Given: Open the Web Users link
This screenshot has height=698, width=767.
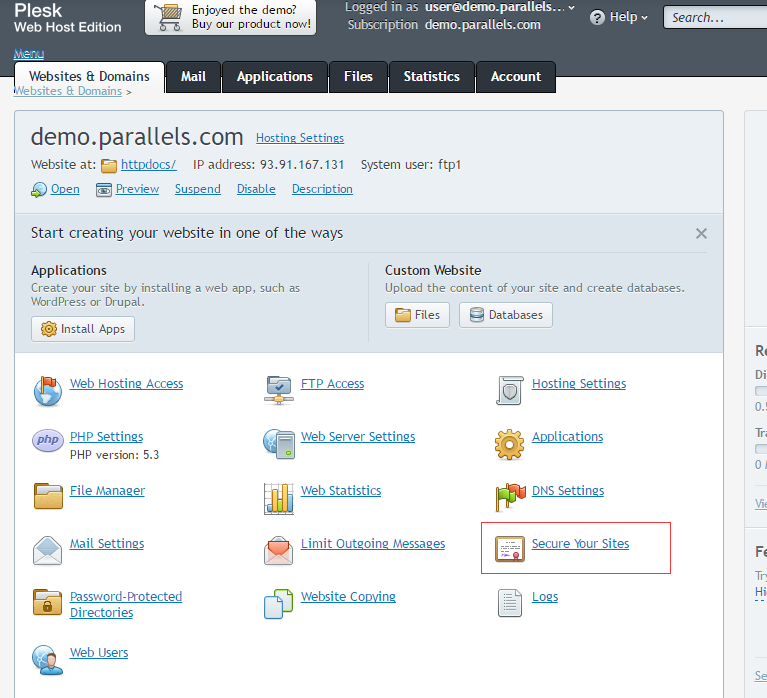Looking at the screenshot, I should click(99, 653).
